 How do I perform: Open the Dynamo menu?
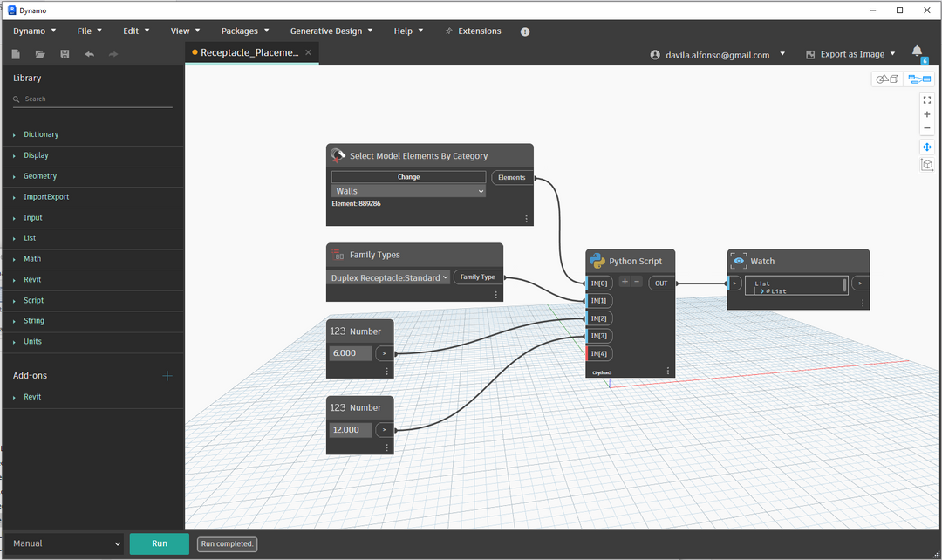tap(34, 31)
